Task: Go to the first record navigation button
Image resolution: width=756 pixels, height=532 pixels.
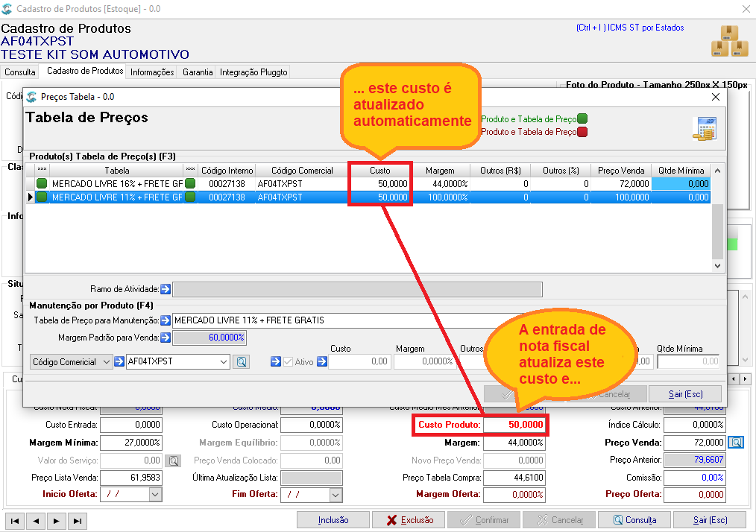Action: click(x=15, y=521)
